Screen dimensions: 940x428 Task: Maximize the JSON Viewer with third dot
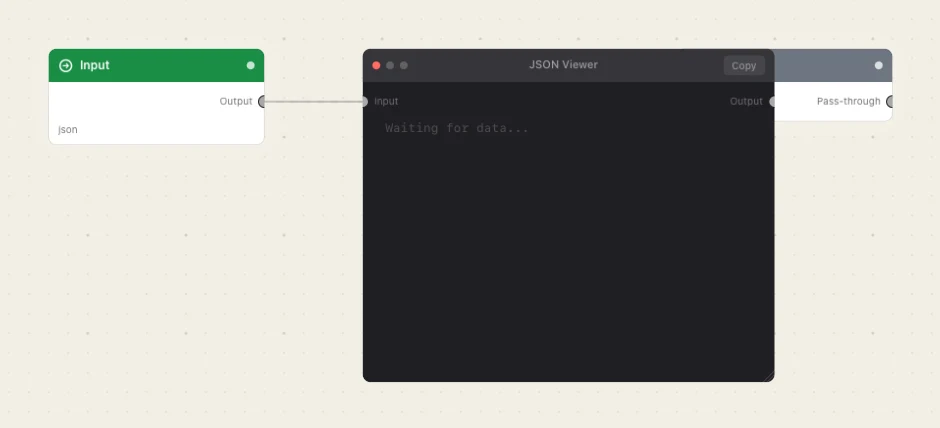point(404,65)
